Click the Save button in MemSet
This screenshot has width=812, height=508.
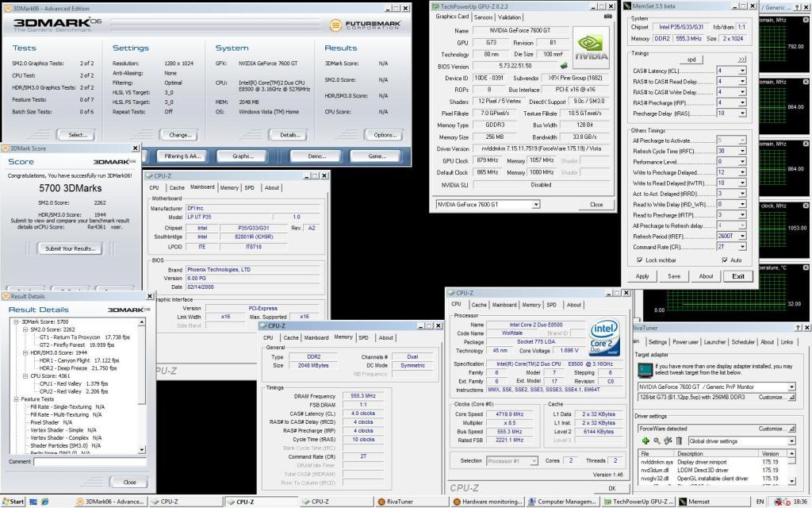point(674,276)
